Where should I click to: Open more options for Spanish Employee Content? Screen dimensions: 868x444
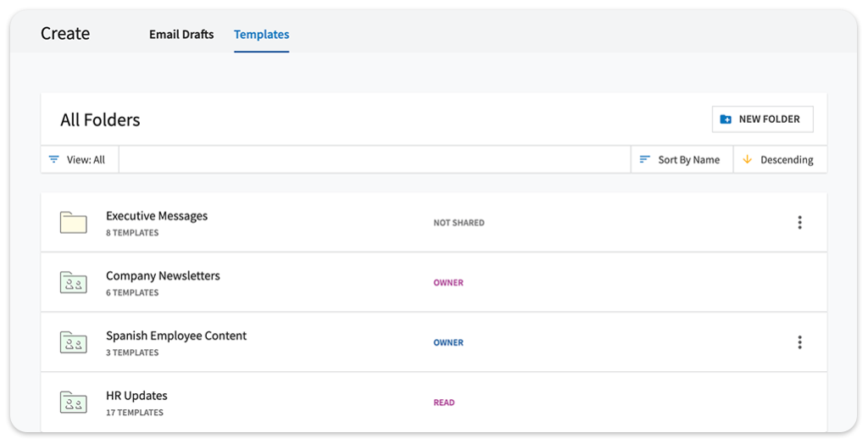pos(799,342)
